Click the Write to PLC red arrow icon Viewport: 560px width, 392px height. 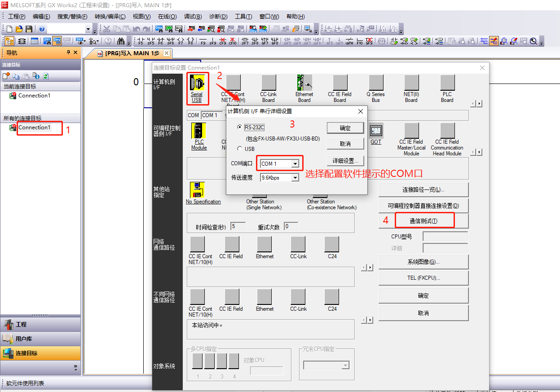pos(191,29)
